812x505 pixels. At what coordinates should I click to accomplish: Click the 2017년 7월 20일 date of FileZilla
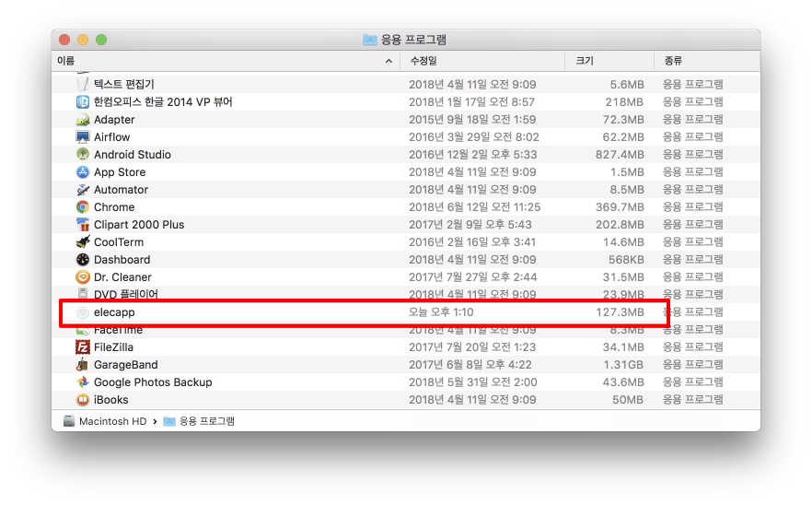coord(472,347)
